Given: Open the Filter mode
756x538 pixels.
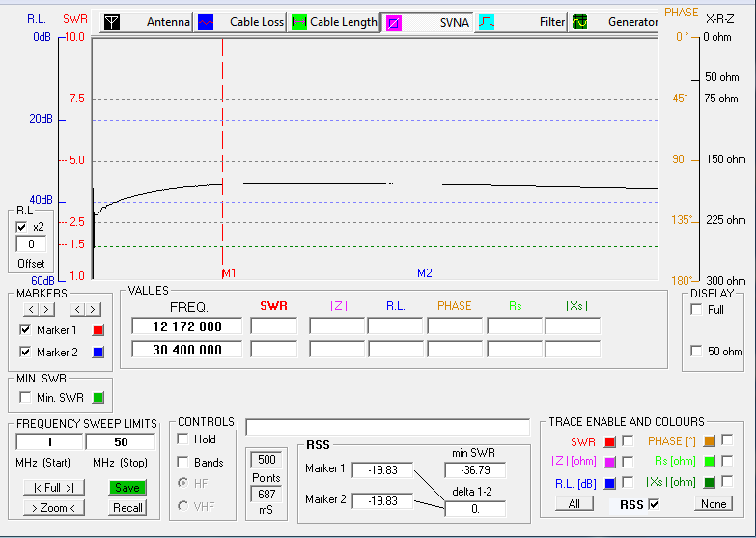Looking at the screenshot, I should coord(521,22).
